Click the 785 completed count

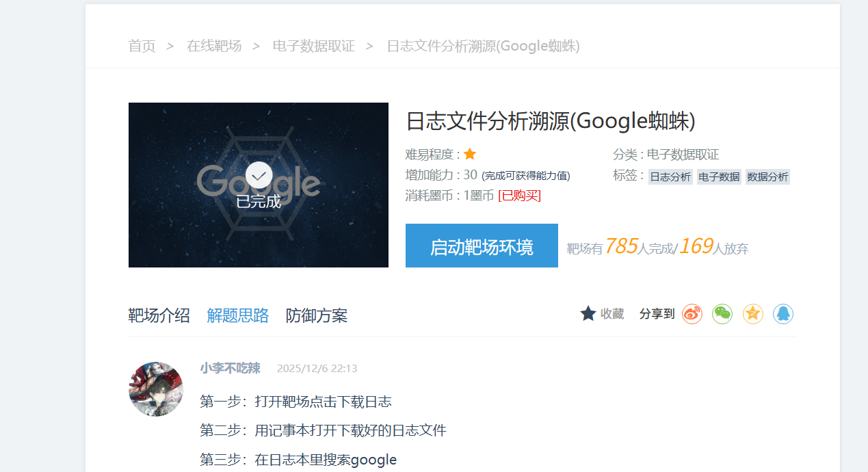(x=622, y=246)
